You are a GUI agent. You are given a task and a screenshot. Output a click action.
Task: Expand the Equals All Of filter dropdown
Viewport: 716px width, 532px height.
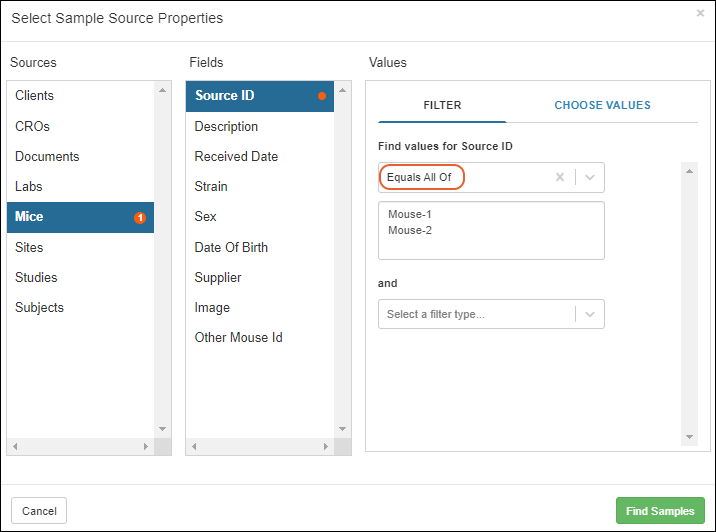coord(590,178)
